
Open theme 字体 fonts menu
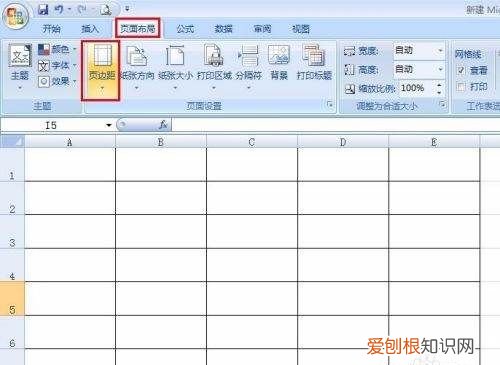tap(57, 65)
